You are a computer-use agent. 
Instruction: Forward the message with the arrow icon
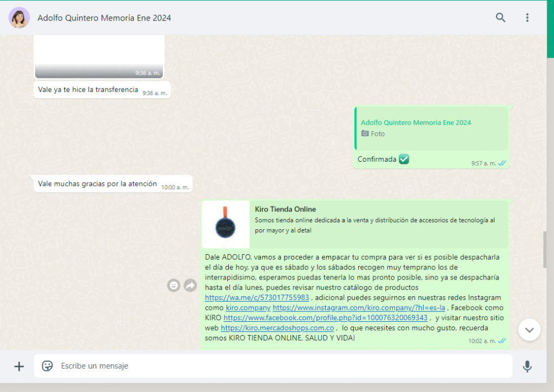[190, 285]
